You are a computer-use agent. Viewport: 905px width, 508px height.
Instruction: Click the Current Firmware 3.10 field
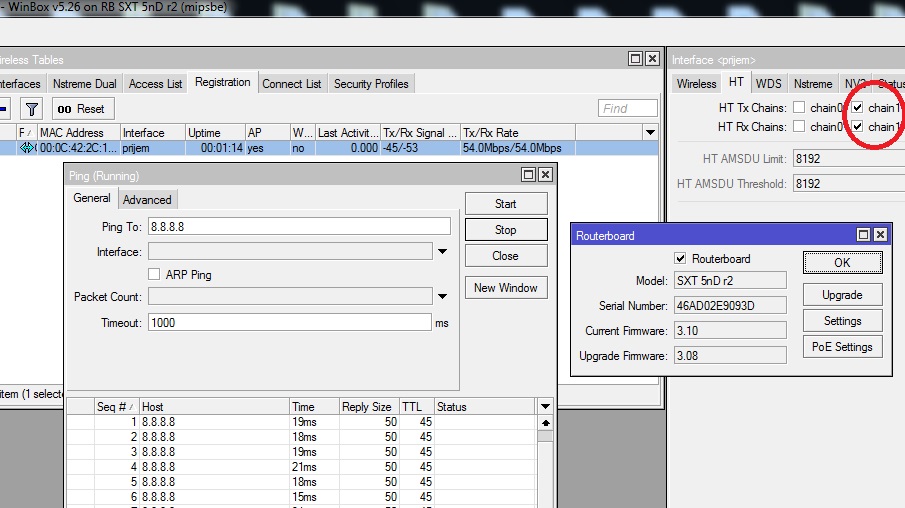730,331
